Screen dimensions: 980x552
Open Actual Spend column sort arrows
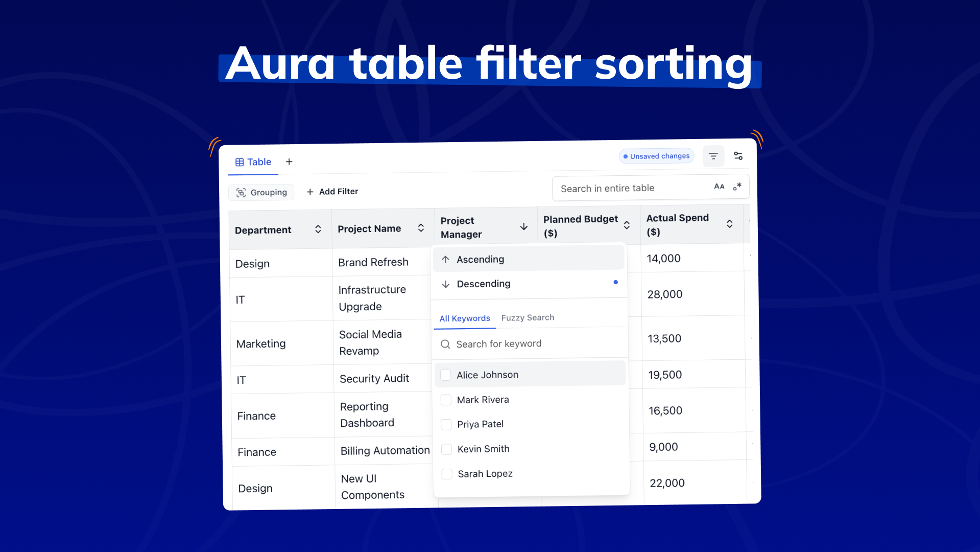pyautogui.click(x=729, y=224)
